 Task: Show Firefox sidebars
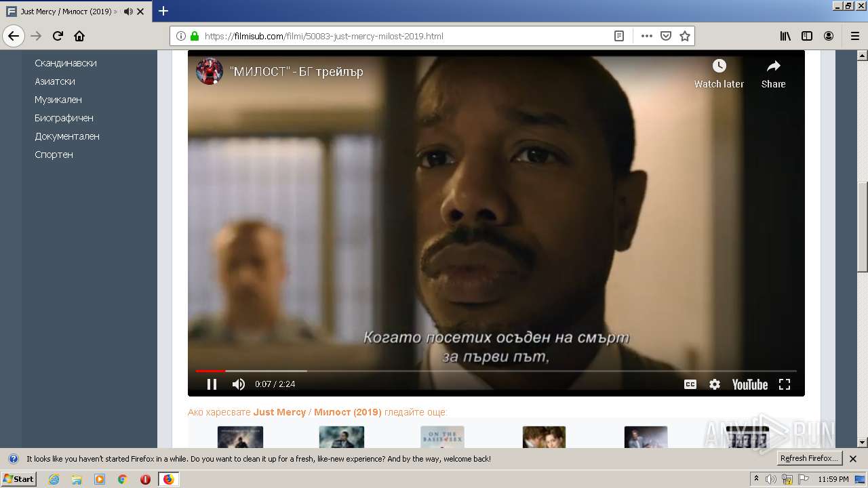[x=807, y=36]
